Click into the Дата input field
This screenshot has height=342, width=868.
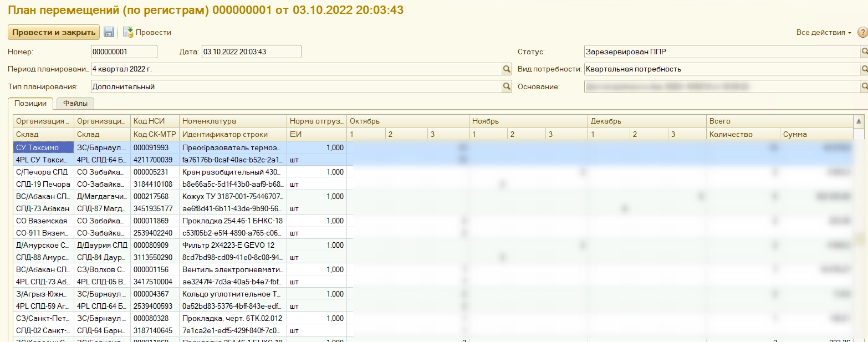(251, 52)
